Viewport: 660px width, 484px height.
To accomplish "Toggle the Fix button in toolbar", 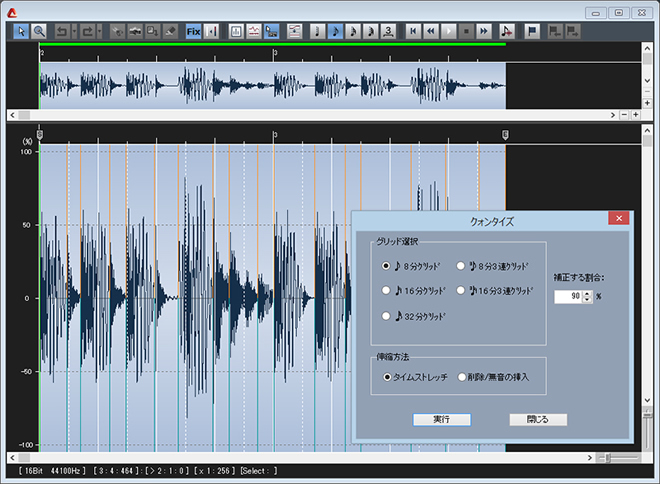I will pos(193,31).
